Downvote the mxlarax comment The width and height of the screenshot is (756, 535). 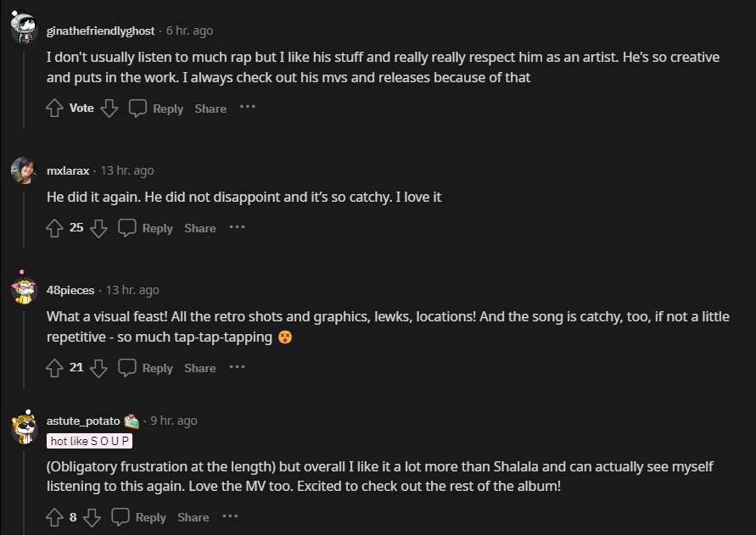click(x=98, y=228)
